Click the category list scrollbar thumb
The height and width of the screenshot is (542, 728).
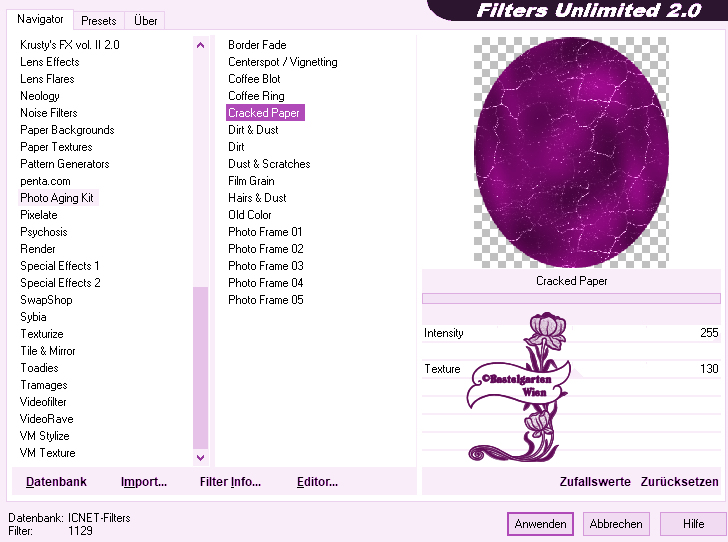click(201, 368)
